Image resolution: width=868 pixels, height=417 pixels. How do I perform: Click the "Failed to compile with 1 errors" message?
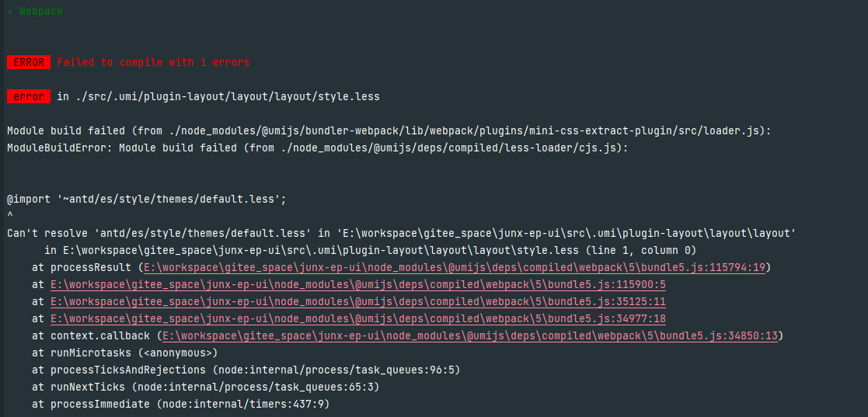click(x=153, y=62)
